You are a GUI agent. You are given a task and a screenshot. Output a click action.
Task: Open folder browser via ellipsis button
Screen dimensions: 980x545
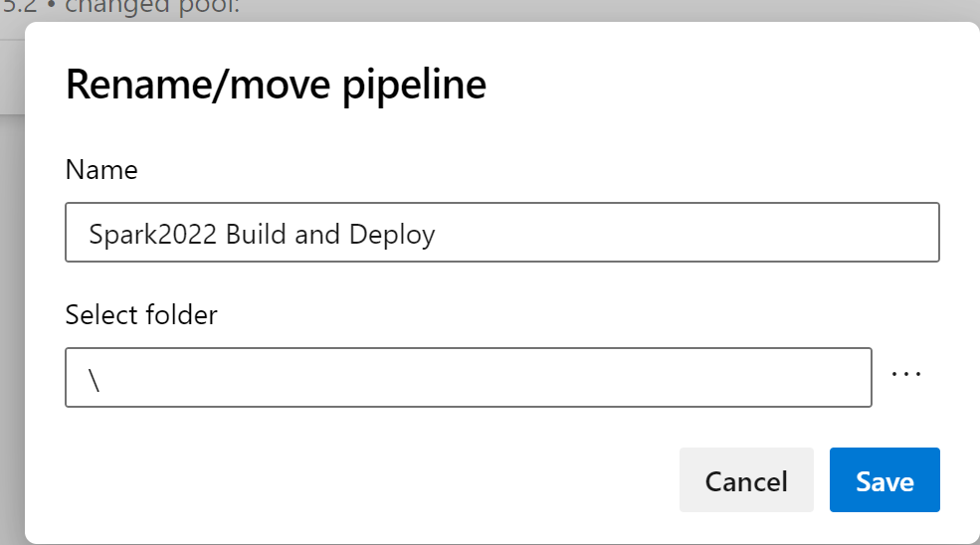point(906,375)
